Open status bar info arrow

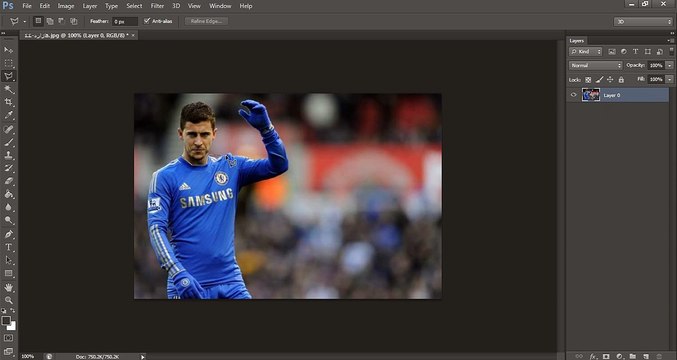tap(142, 357)
